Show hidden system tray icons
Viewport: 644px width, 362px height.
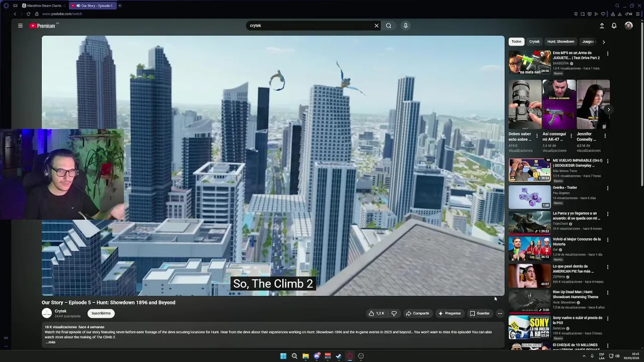point(584,356)
